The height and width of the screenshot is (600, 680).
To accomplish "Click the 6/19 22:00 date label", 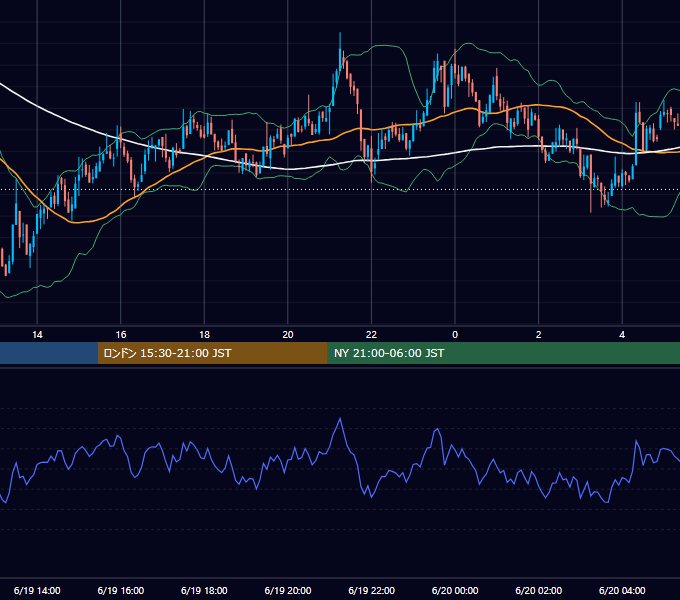I will (371, 590).
